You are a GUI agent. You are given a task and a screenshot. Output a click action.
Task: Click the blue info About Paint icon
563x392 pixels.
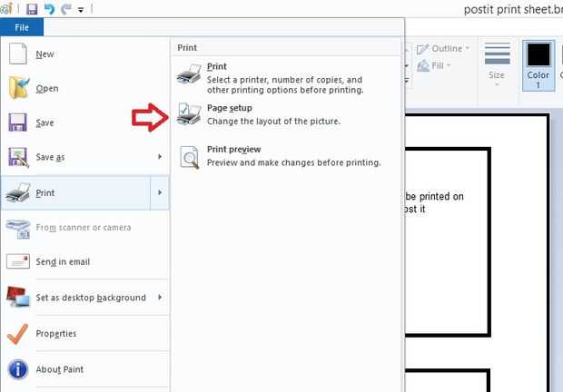point(17,369)
